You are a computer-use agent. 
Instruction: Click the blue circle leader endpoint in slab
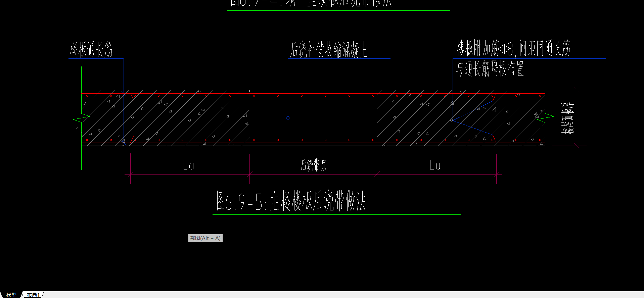tap(288, 118)
